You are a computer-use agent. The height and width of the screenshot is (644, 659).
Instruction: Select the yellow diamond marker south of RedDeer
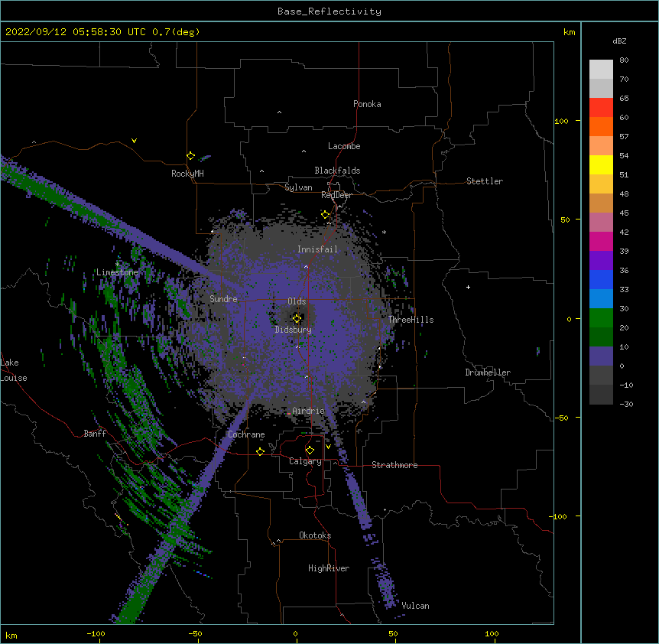click(x=326, y=214)
